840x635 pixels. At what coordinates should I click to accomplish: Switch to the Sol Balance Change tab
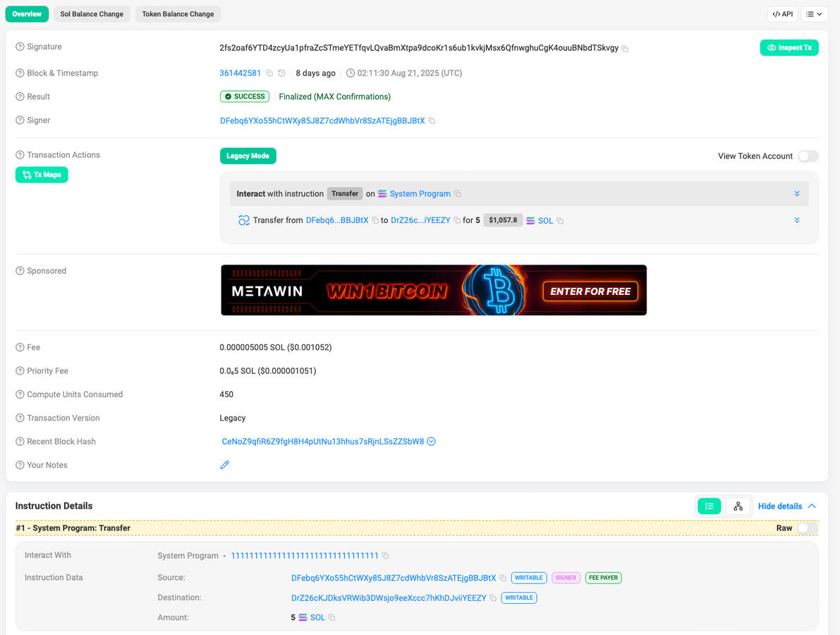92,14
